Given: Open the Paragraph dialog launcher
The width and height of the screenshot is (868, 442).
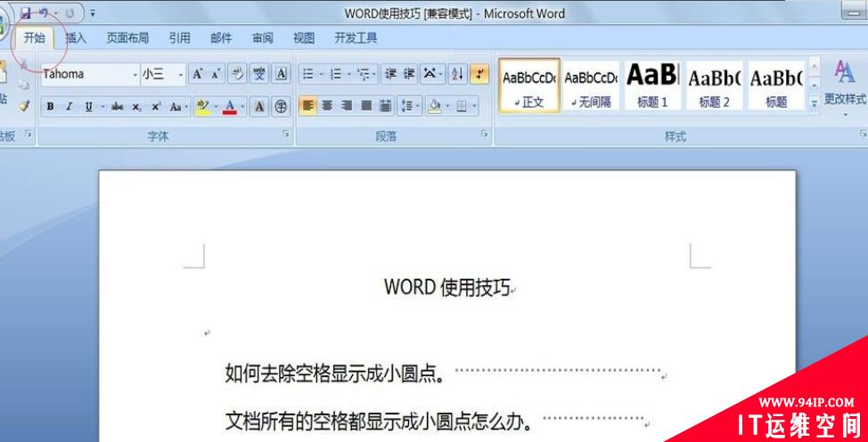Looking at the screenshot, I should [x=485, y=134].
